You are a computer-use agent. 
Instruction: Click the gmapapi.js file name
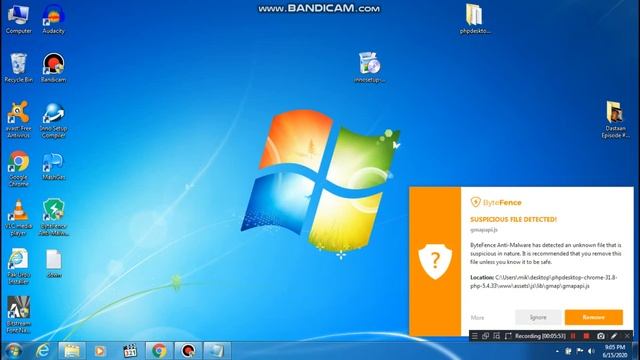coord(484,230)
